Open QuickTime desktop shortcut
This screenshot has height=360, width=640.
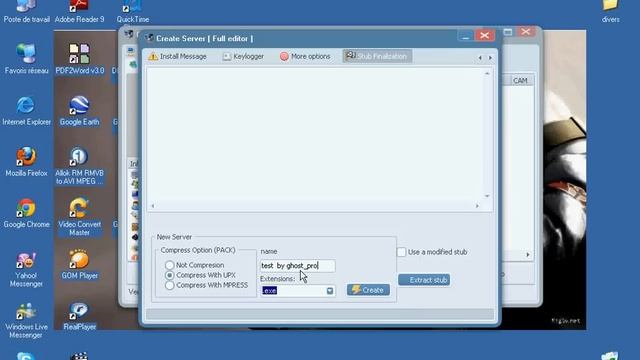coord(133,12)
